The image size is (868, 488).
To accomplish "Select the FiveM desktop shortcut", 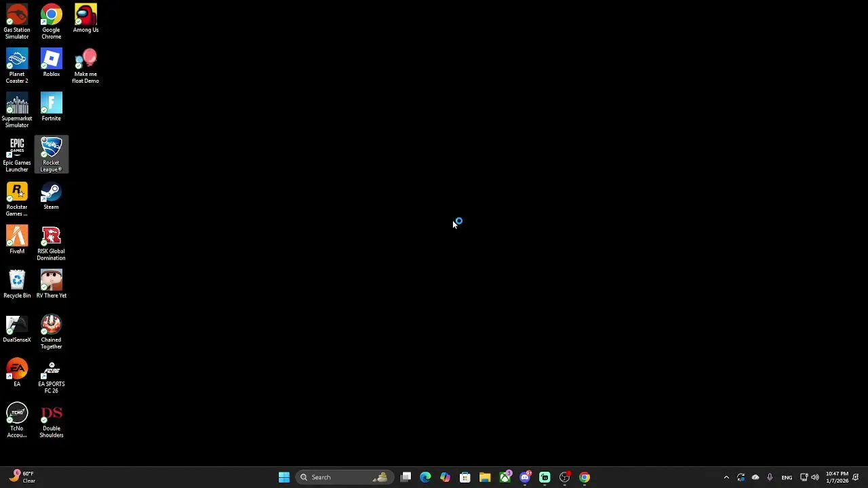I will 17,240.
